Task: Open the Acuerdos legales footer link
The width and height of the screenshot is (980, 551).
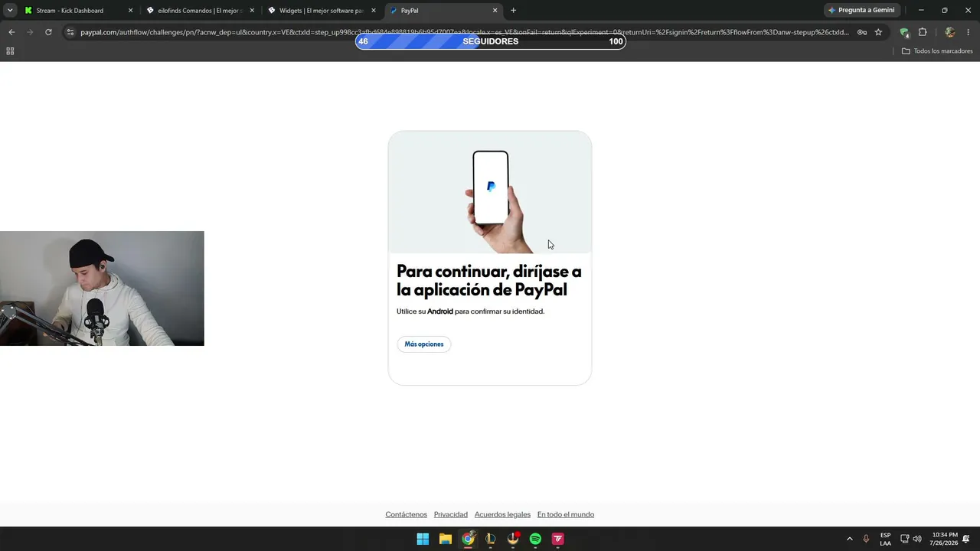Action: (x=502, y=514)
